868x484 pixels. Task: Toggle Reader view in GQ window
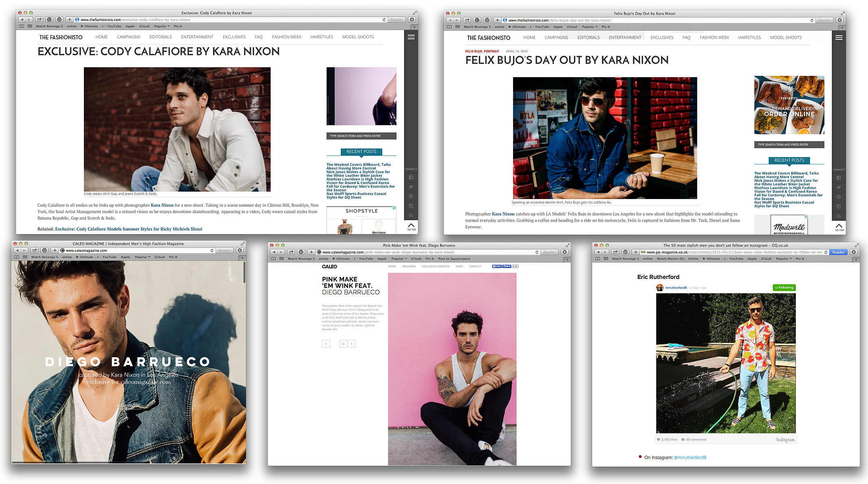(838, 252)
